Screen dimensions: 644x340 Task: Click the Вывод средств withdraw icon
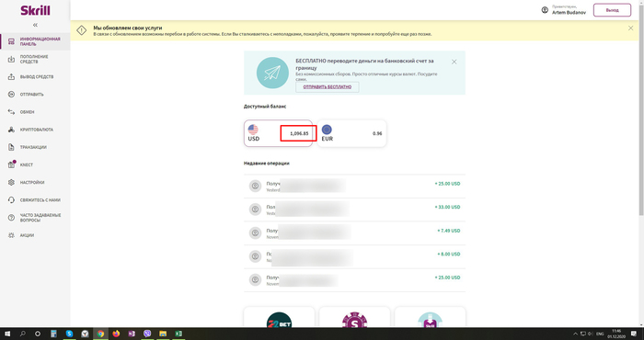11,76
